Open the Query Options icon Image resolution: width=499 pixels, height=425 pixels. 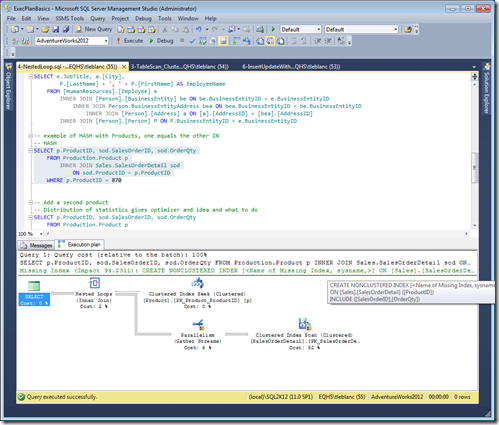213,41
